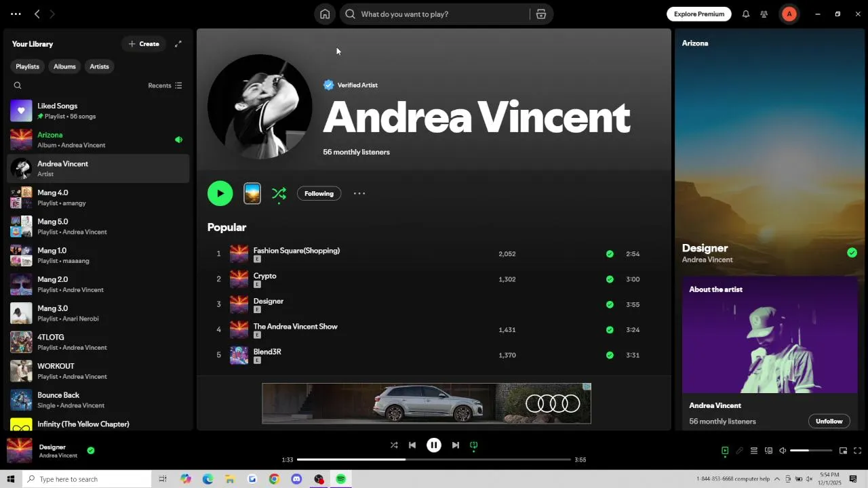
Task: Filter library by Albums
Action: (64, 66)
